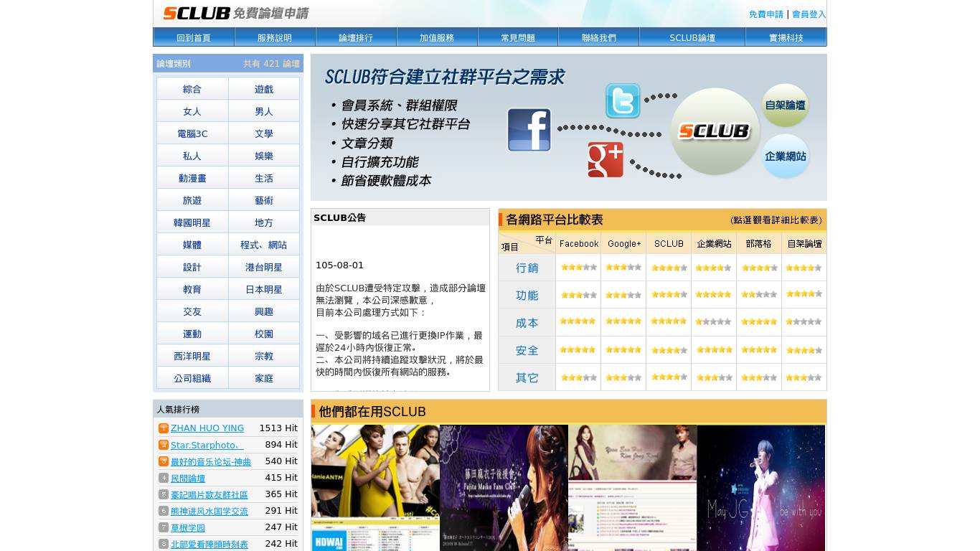The height and width of the screenshot is (551, 980).
Task: Click the Twitter bird icon in the banner
Action: coord(623,100)
